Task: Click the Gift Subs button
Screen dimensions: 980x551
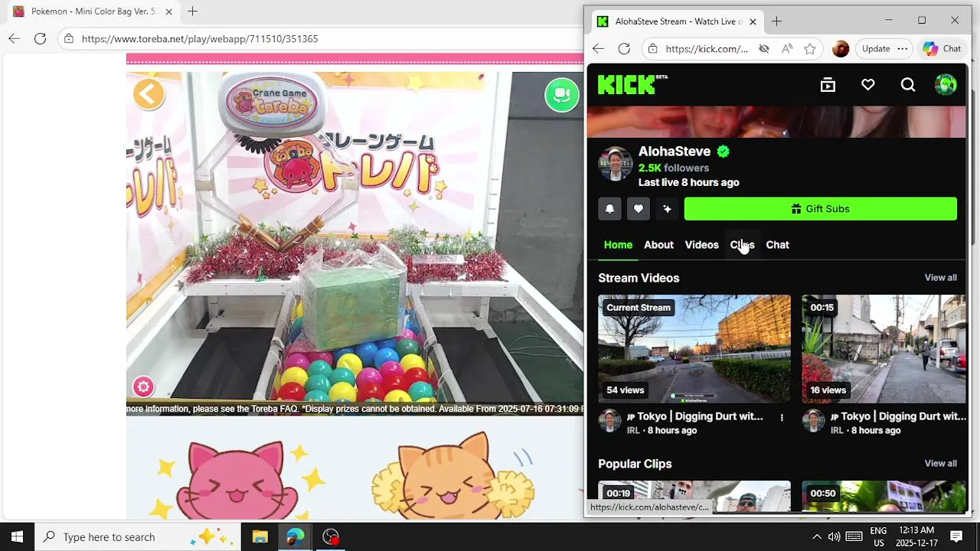Action: 821,209
